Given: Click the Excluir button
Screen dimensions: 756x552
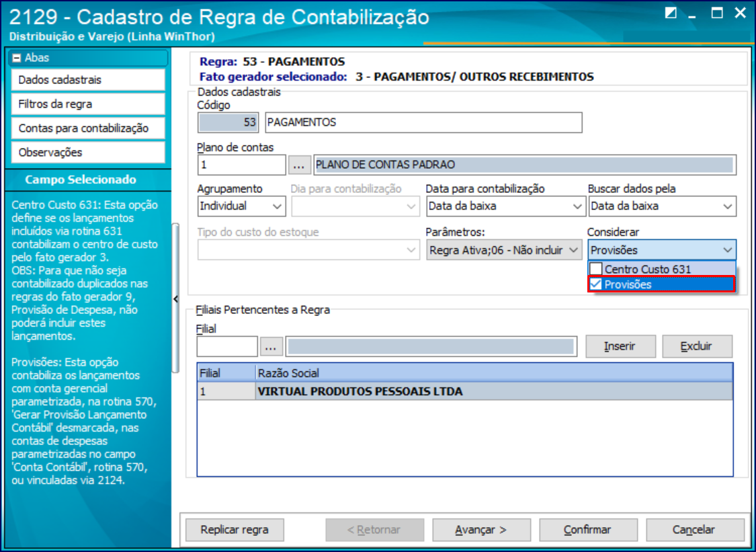Looking at the screenshot, I should tap(697, 346).
